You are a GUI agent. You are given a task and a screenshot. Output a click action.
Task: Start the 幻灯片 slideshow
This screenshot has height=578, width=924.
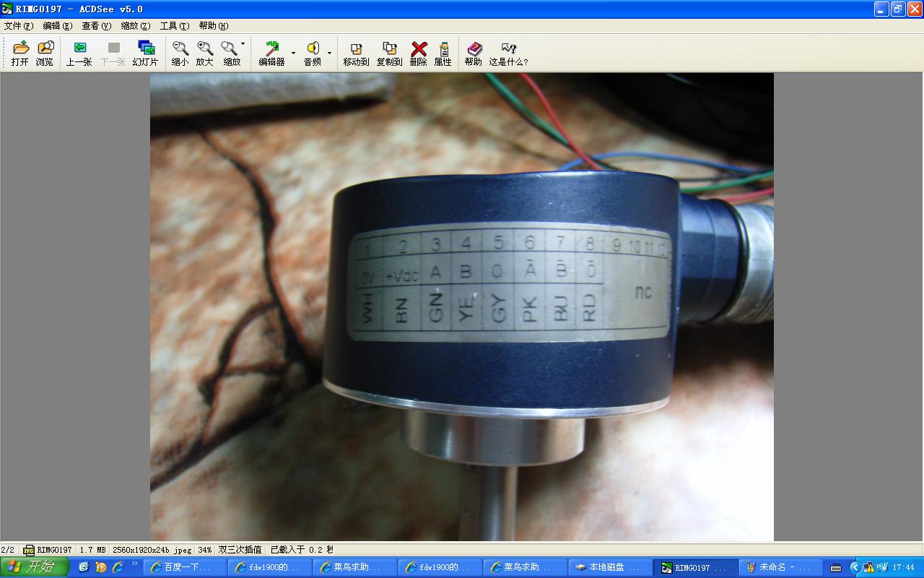click(x=145, y=53)
